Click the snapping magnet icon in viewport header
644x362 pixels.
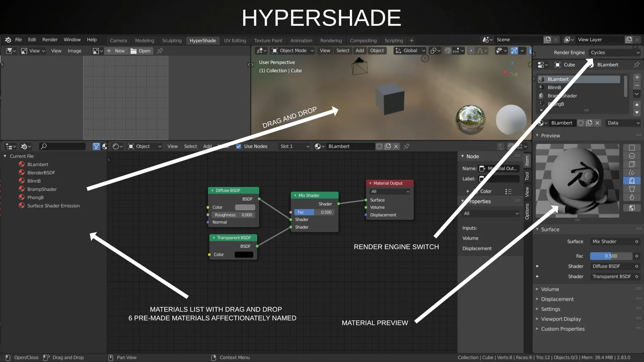tap(448, 50)
